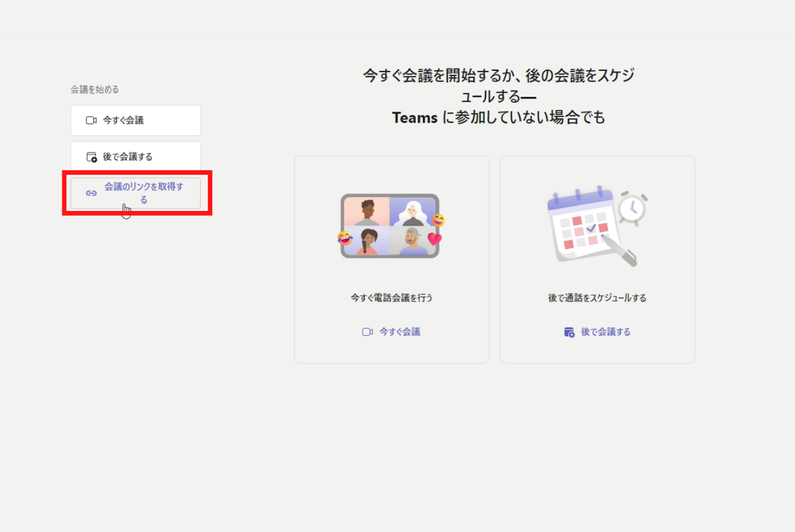The height and width of the screenshot is (532, 795).
Task: Click the chain link icon beside 会議のリンクを取得する
Action: click(91, 193)
